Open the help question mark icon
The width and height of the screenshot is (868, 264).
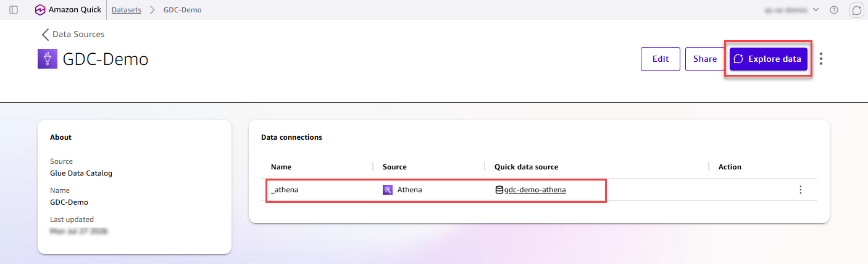(x=834, y=10)
